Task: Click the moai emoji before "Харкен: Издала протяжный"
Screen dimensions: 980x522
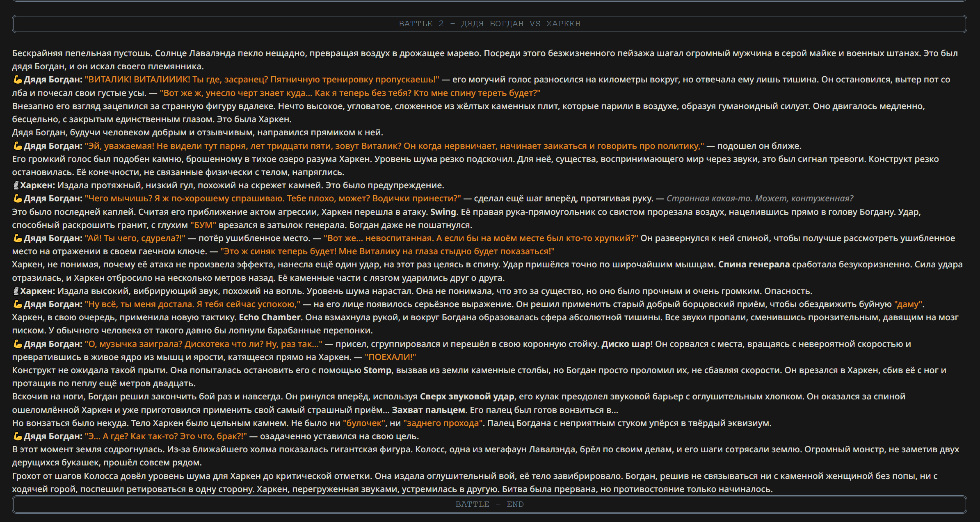Action: point(16,185)
